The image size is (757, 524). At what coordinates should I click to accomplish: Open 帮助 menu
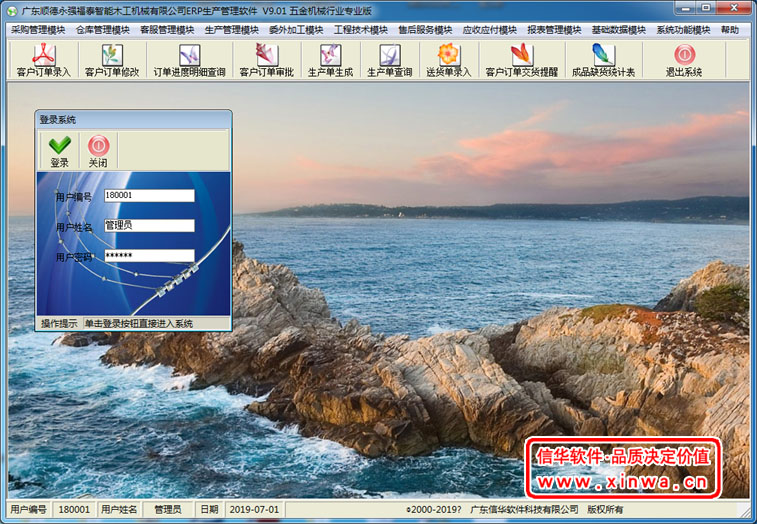[730, 30]
